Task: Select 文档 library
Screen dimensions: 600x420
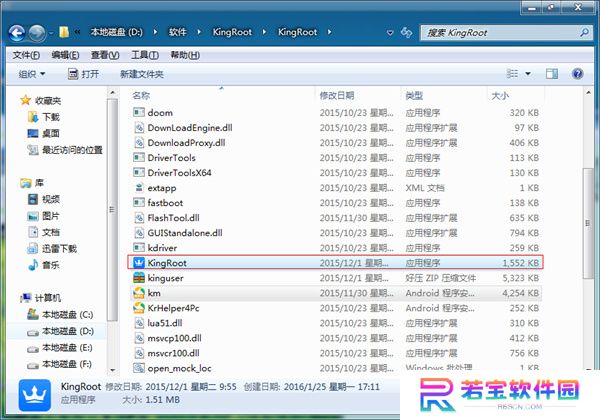Action: pyautogui.click(x=51, y=232)
